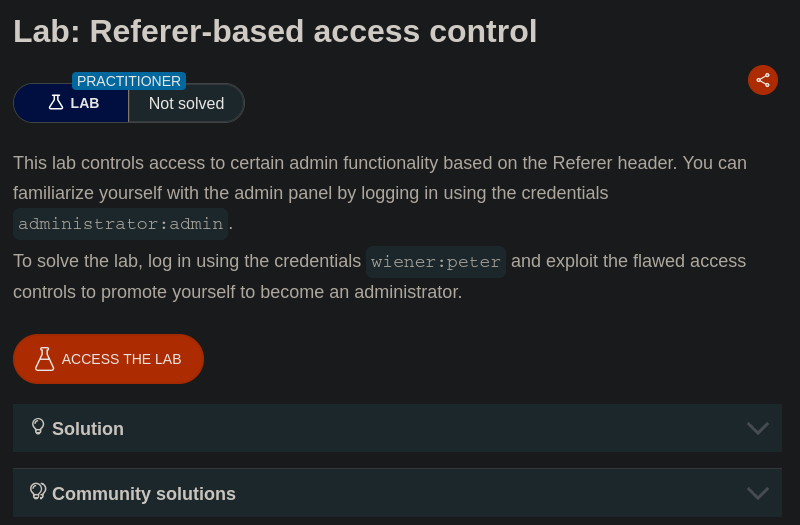Select the LAB badge text
Image resolution: width=800 pixels, height=525 pixels.
pos(85,103)
